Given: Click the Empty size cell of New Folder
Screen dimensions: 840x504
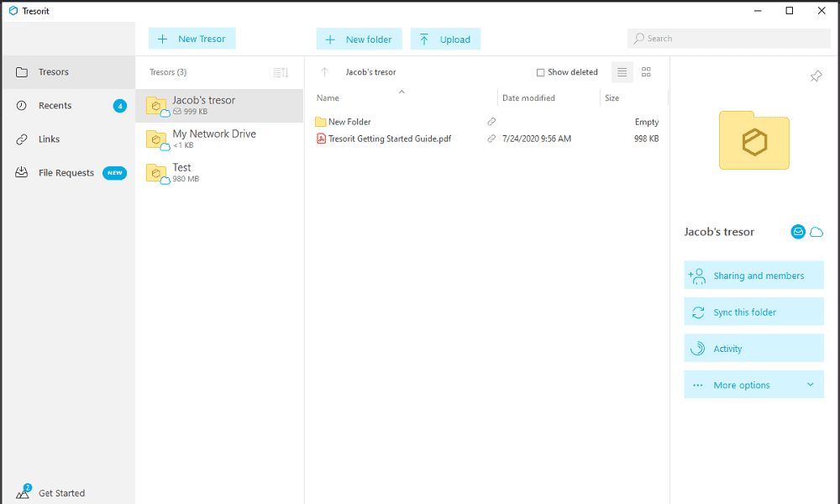Looking at the screenshot, I should point(647,122).
